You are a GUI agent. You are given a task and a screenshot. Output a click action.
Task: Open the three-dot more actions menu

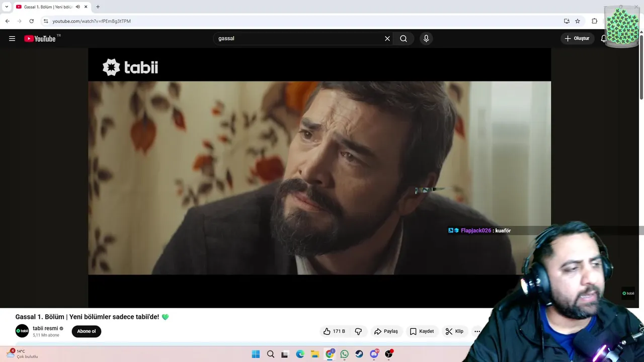pyautogui.click(x=477, y=331)
